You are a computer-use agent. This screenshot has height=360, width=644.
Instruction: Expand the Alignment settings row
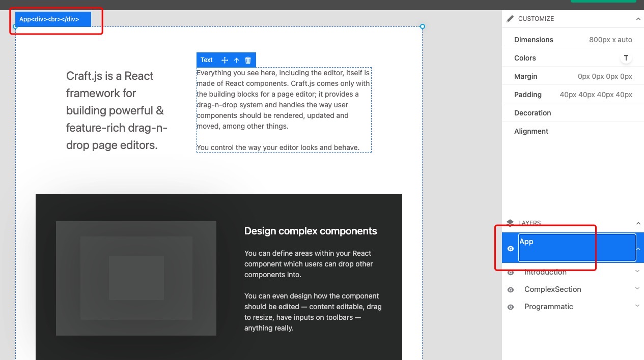pos(573,131)
